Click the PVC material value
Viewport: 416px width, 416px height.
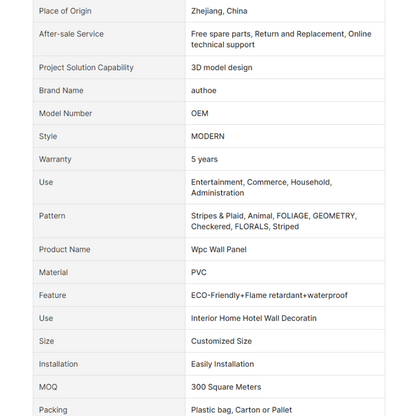[x=199, y=273]
